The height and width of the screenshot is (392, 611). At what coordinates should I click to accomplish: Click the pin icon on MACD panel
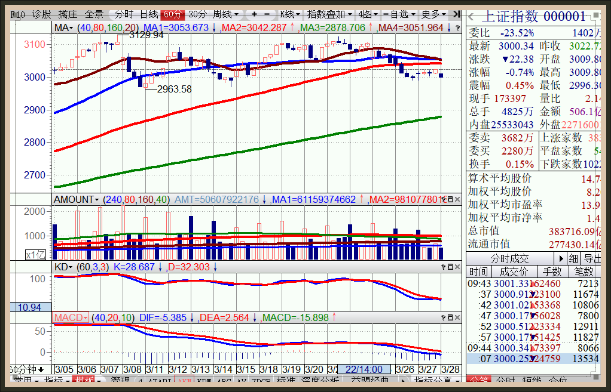(443, 318)
